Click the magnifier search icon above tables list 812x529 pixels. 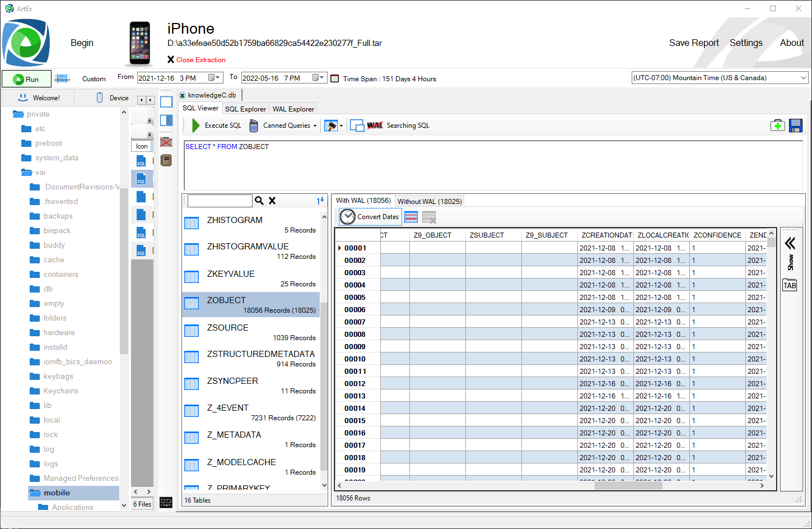coord(259,201)
